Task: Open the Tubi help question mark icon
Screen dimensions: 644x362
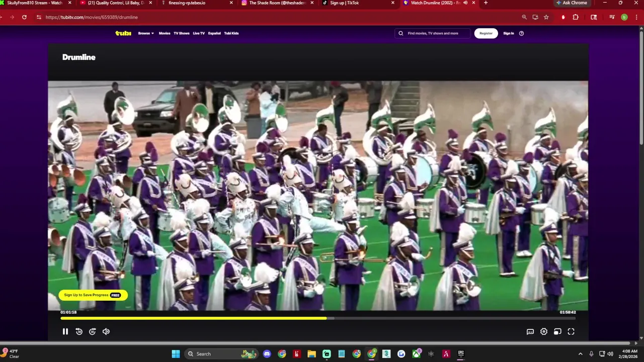Action: [x=521, y=33]
